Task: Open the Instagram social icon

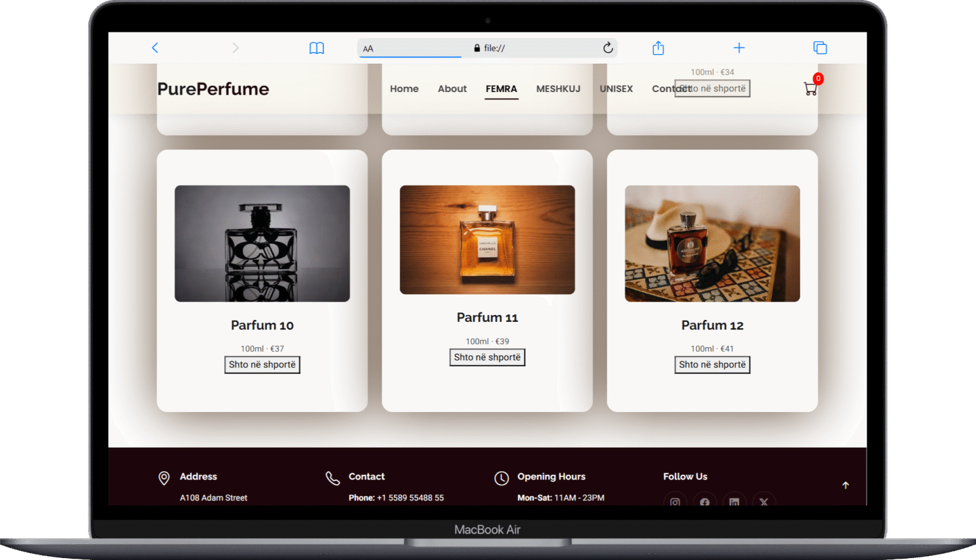Action: click(x=675, y=502)
